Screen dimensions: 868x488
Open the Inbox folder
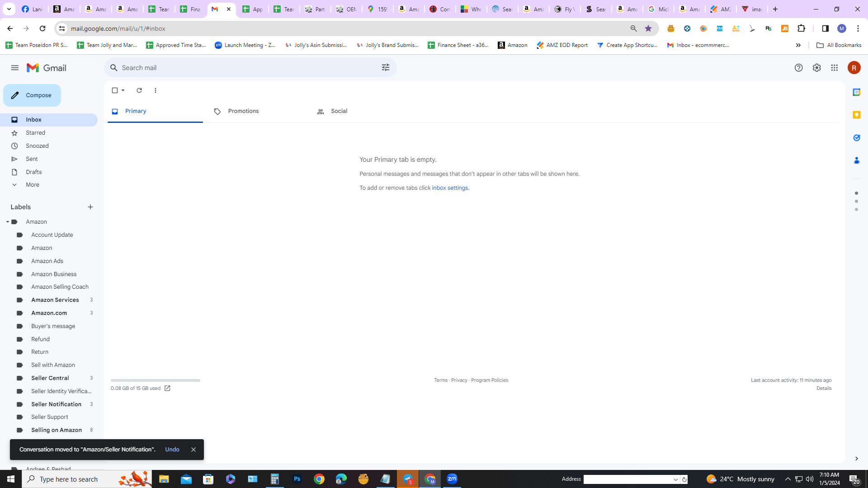tap(49, 120)
